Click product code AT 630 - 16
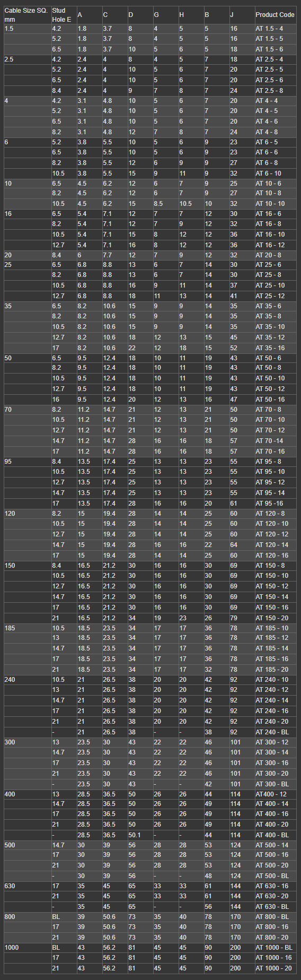Screen dimensions: 301x980 click(x=272, y=886)
